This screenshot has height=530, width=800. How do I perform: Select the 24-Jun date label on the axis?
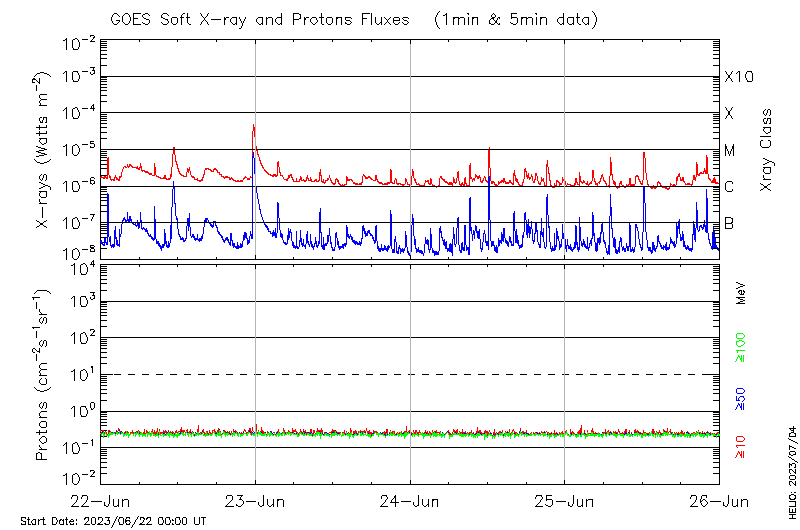[x=410, y=500]
